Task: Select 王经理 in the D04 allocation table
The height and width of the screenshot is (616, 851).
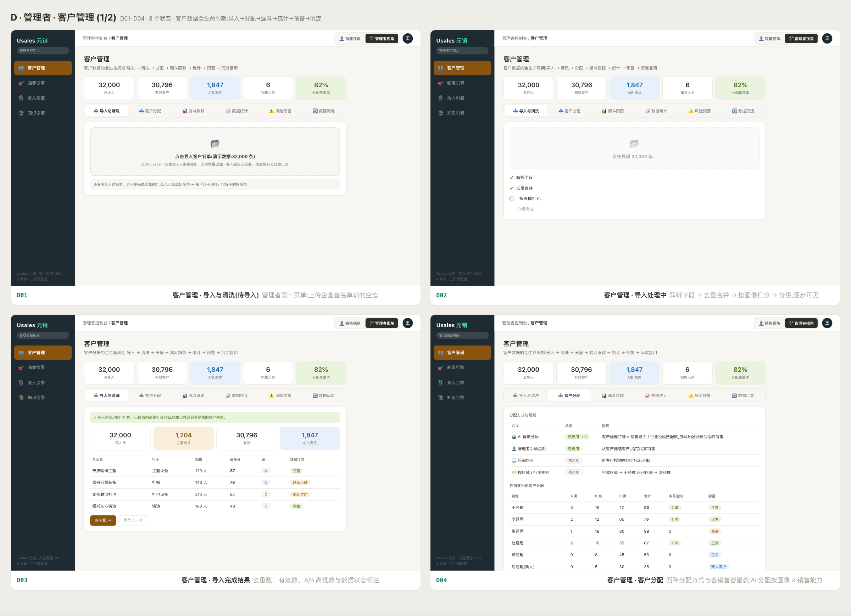Action: [517, 508]
